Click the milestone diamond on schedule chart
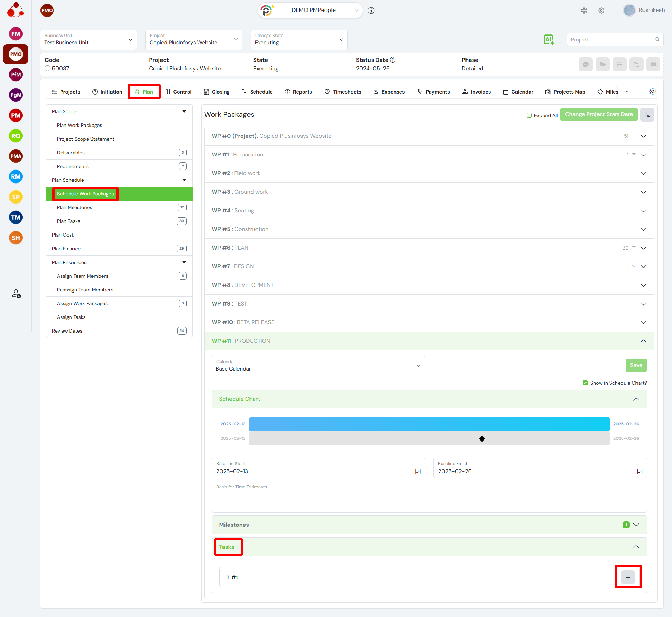The image size is (672, 617). 482,439
